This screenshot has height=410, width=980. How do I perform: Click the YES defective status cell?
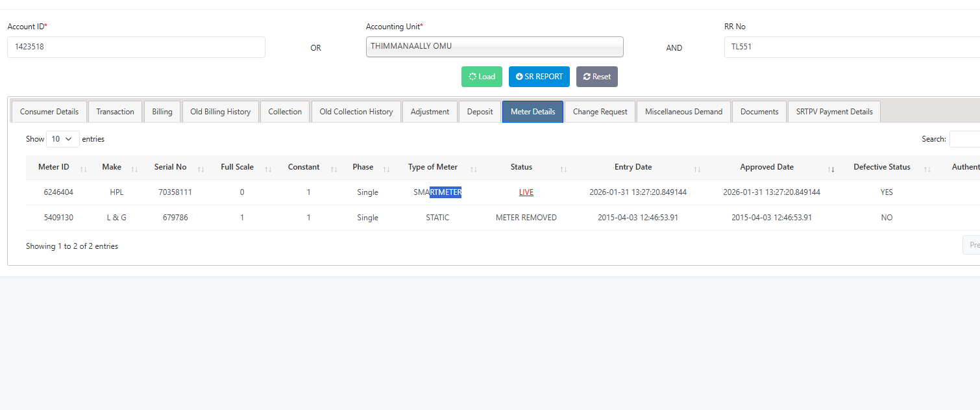click(887, 192)
